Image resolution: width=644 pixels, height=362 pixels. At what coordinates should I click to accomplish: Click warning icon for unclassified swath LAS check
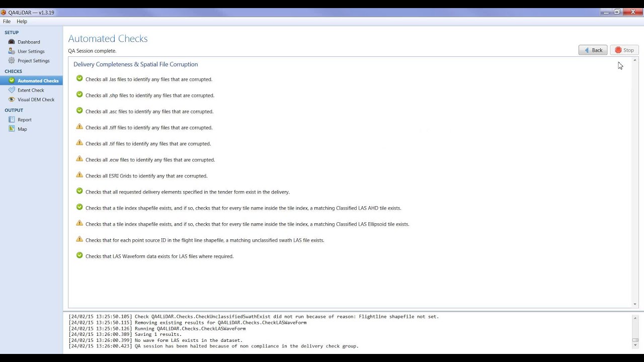[79, 239]
